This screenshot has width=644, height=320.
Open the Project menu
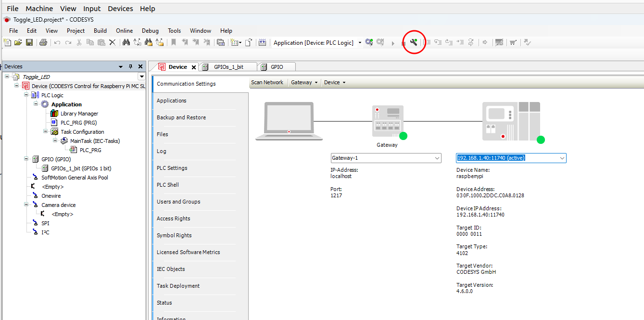click(76, 30)
